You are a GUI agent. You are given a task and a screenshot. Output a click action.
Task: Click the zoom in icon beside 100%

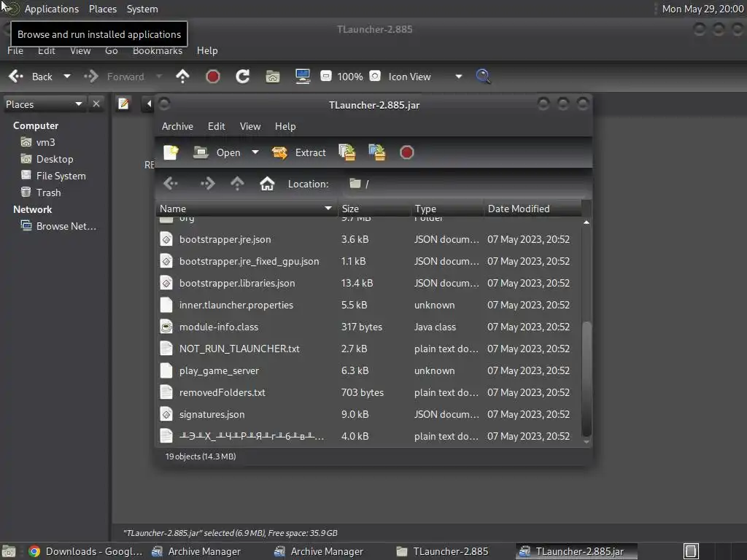(375, 76)
